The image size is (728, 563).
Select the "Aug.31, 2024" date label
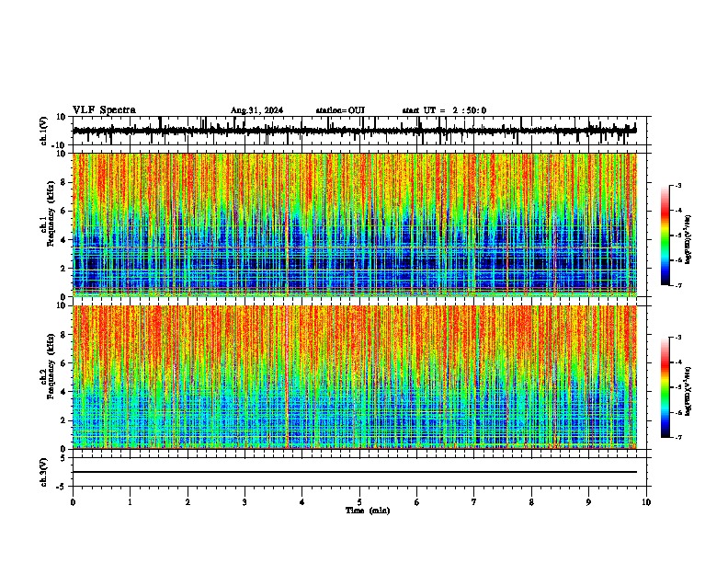(x=256, y=110)
